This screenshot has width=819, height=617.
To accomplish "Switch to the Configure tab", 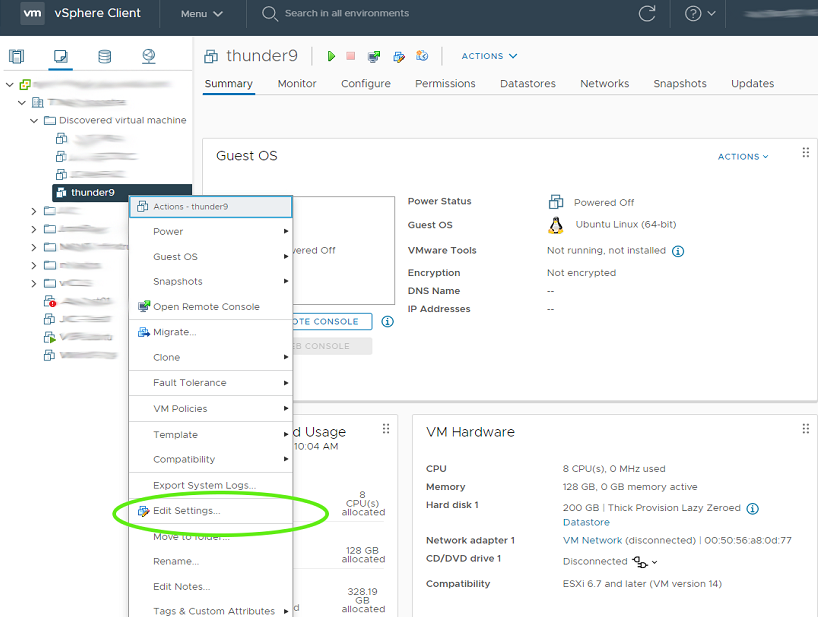I will coord(366,84).
